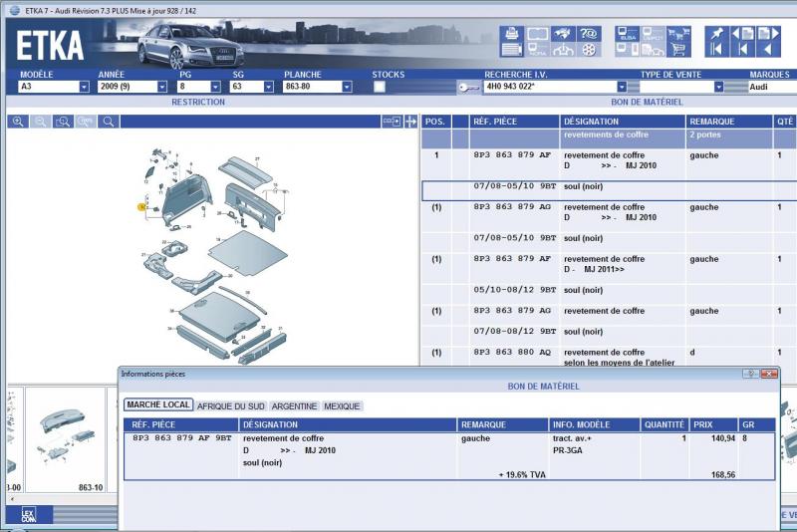This screenshot has width=797, height=532.
Task: Open the ANNÉE dropdown arrow
Action: click(162, 87)
